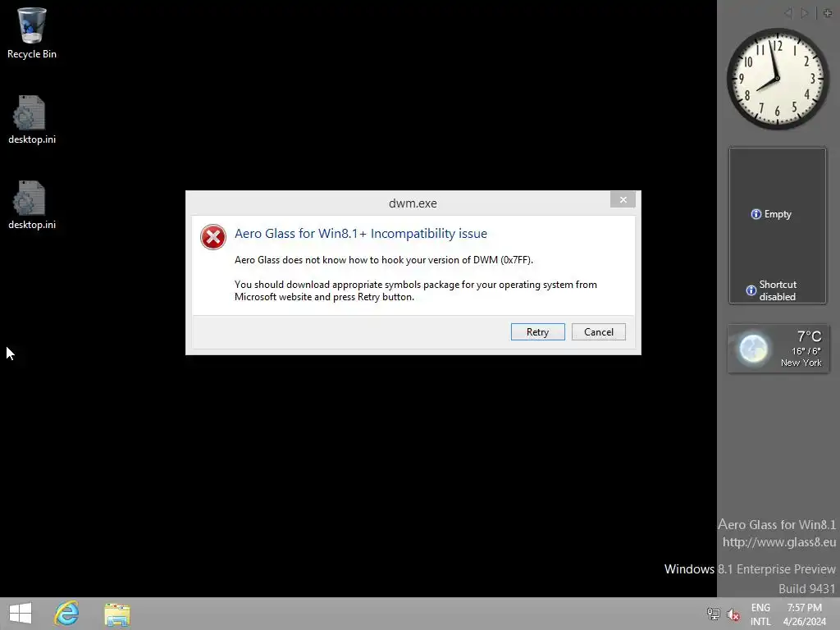The image size is (840, 630).
Task: Select the lower desktop.ini file icon
Action: point(32,204)
